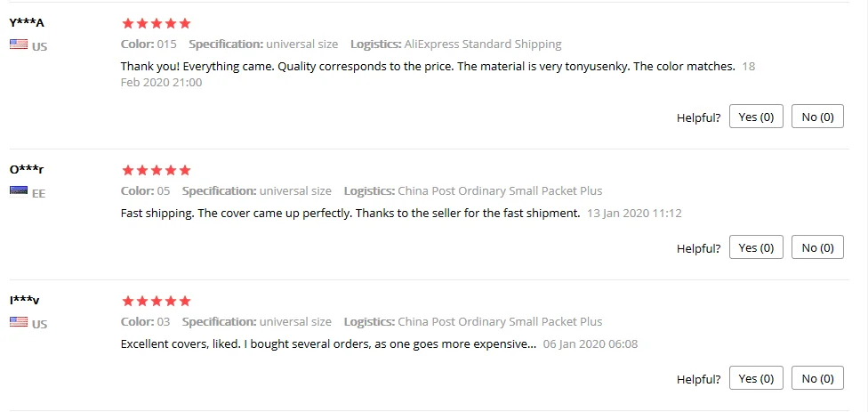868x412 pixels.
Task: Click five-star rating on Y***A review
Action: 156,24
